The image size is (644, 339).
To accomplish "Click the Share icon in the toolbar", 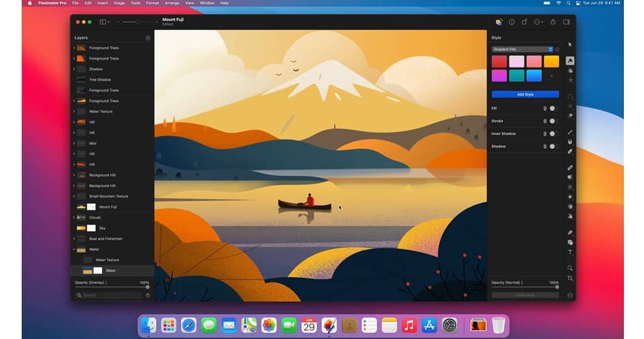I will click(553, 22).
